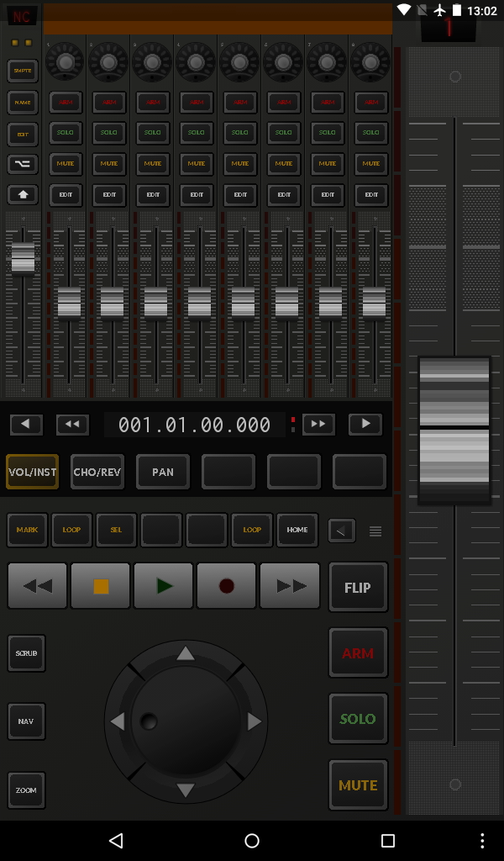Switch to the CHO/REV mode

tap(97, 472)
